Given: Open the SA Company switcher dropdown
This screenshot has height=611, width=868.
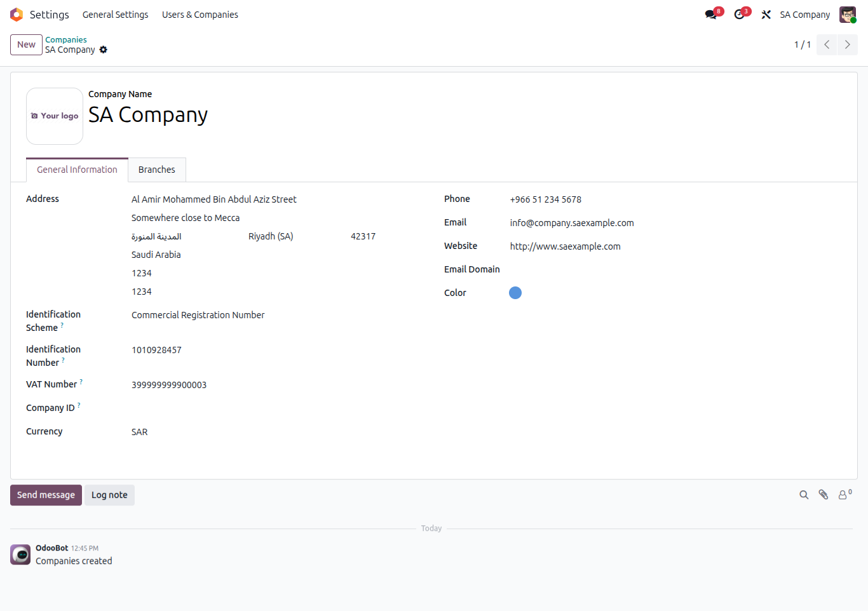Looking at the screenshot, I should point(804,15).
